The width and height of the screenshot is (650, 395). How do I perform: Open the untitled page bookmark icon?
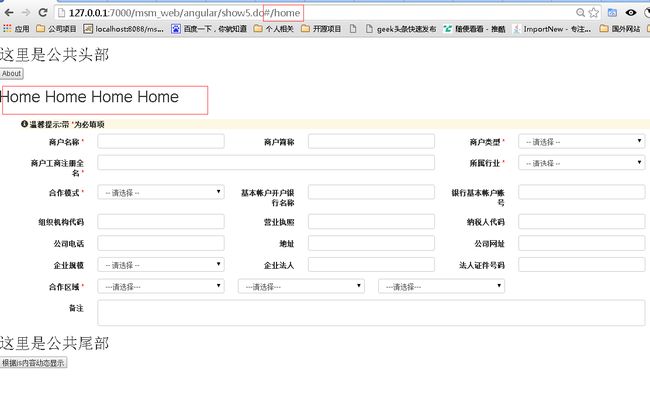pyautogui.click(x=353, y=29)
